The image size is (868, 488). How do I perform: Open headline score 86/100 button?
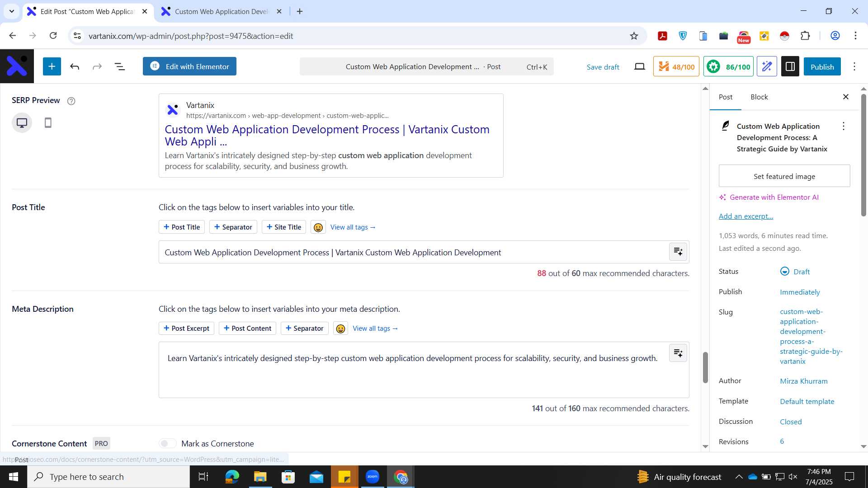pyautogui.click(x=728, y=66)
